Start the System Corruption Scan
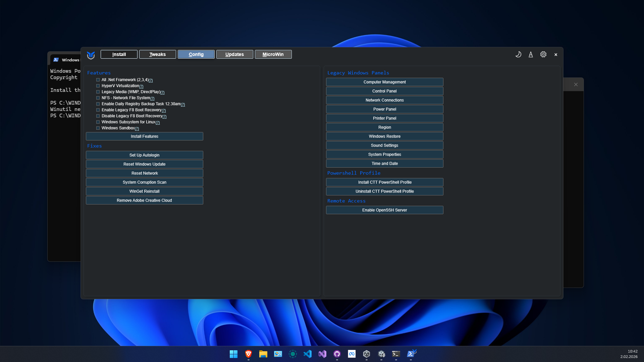 (x=145, y=182)
